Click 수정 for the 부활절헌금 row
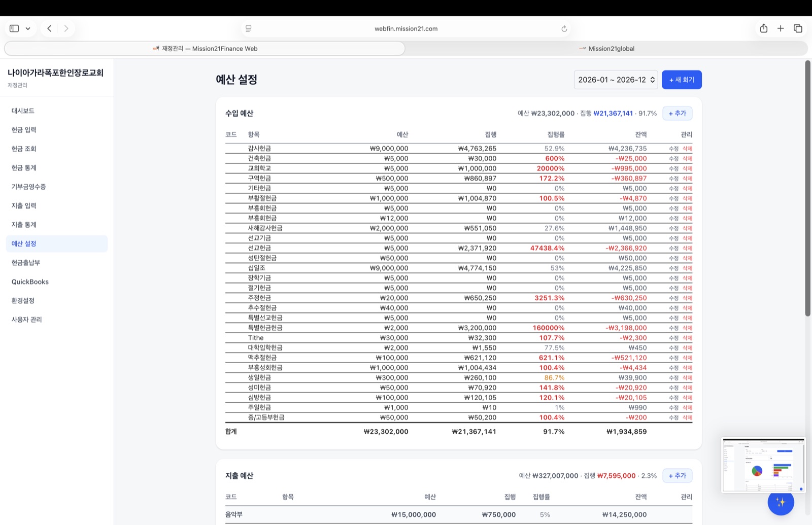This screenshot has width=812, height=525. (x=673, y=198)
